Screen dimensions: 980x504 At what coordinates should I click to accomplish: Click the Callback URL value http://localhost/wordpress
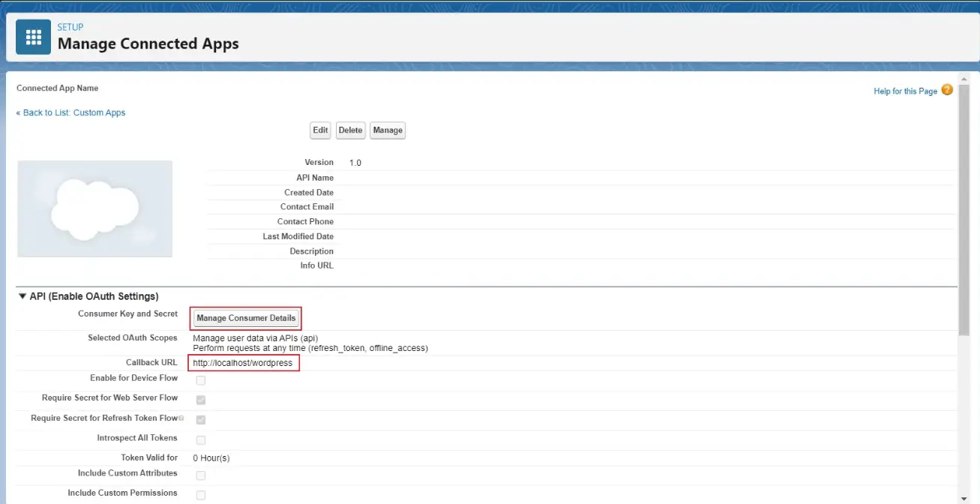pyautogui.click(x=243, y=363)
